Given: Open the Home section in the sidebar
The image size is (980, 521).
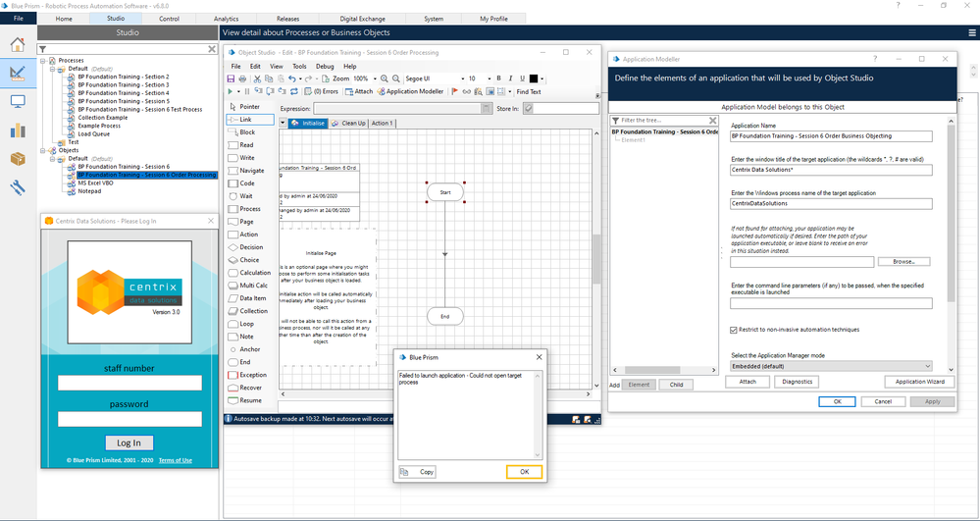Looking at the screenshot, I should (18, 44).
